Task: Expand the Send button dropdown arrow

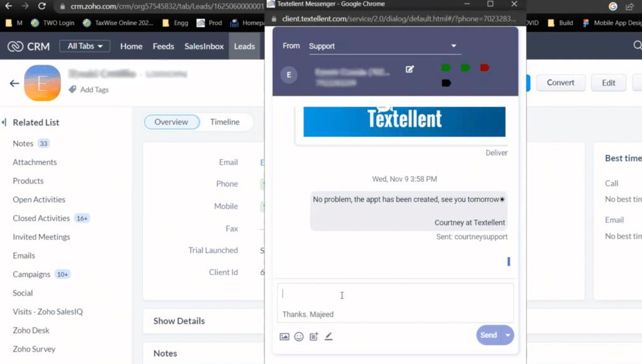Action: coord(508,335)
